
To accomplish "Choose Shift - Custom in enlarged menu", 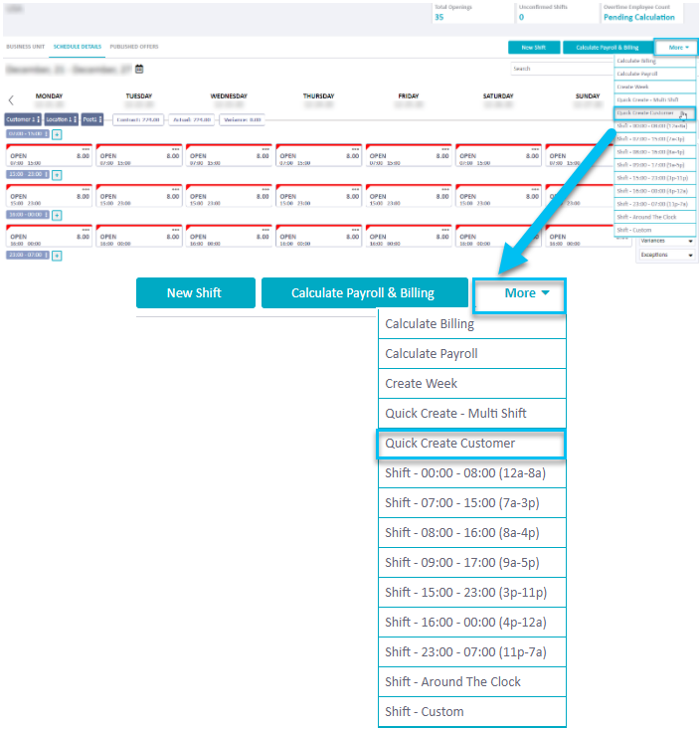I will click(x=471, y=711).
